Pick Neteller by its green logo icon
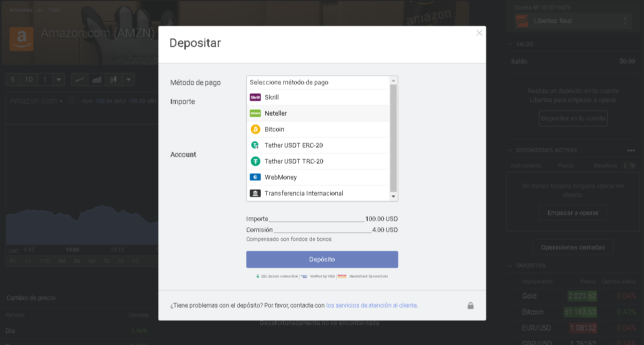The width and height of the screenshot is (644, 345). (255, 113)
